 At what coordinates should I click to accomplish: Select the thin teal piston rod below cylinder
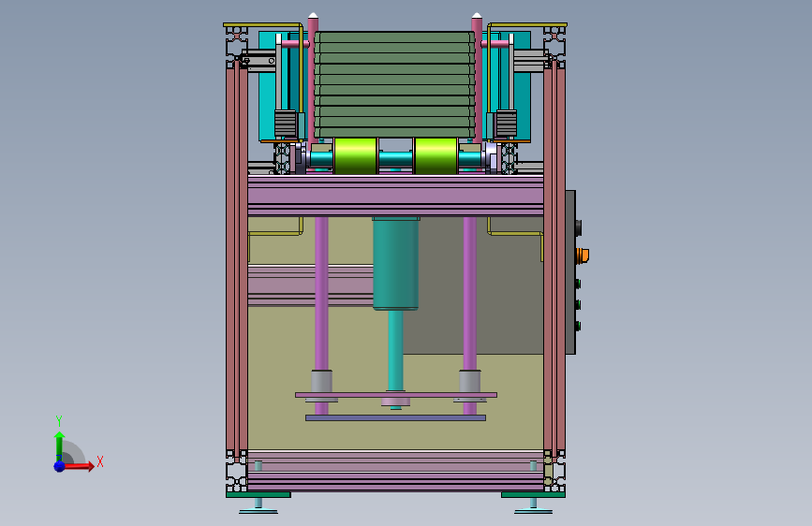pos(395,350)
